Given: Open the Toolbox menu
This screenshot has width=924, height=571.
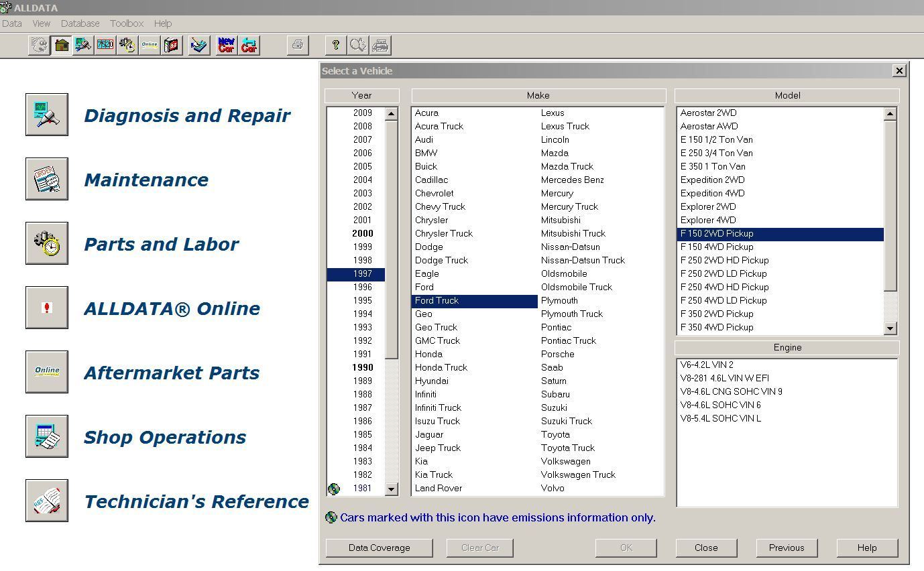Looking at the screenshot, I should (127, 23).
